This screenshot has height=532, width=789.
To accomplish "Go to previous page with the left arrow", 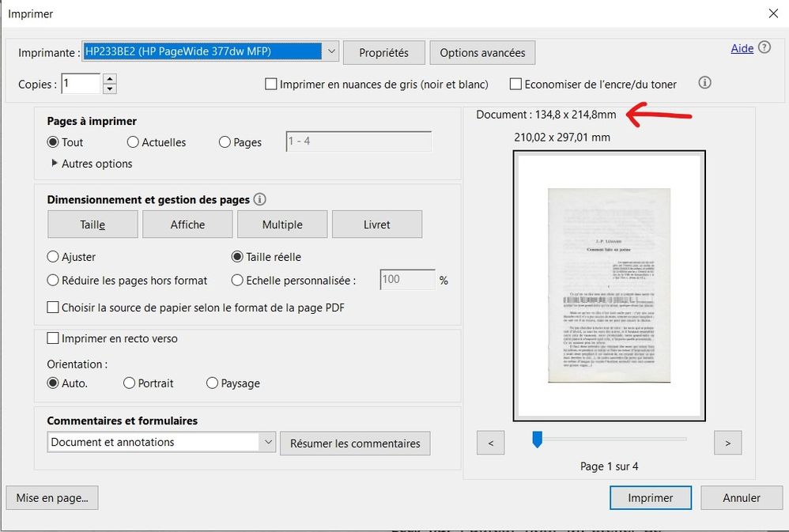I will click(x=490, y=443).
